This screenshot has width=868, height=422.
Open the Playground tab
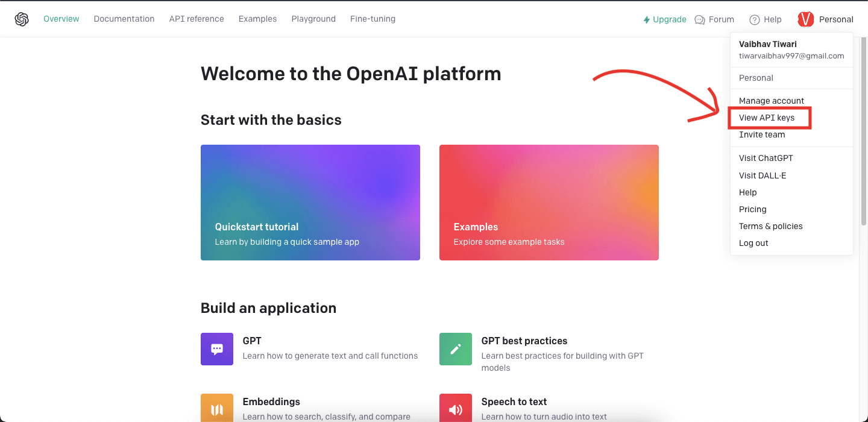313,19
